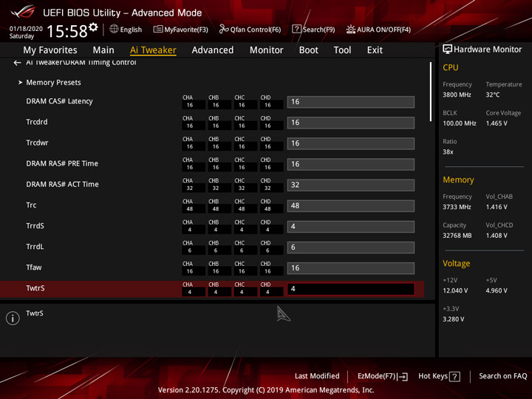Open the clock settings gear icon
532x399 pixels.
click(93, 27)
